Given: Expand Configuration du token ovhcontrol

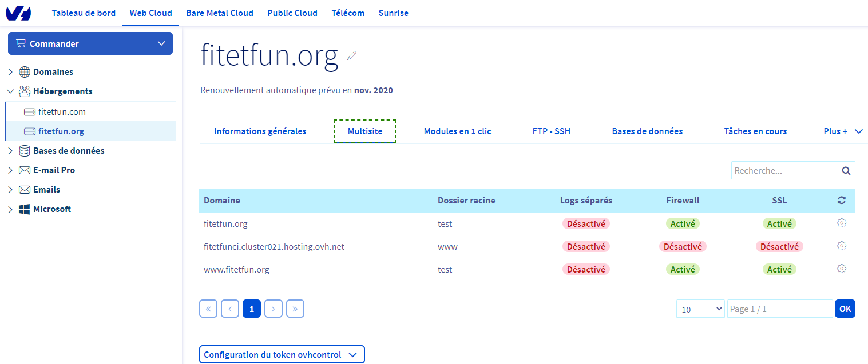Looking at the screenshot, I should [x=282, y=355].
